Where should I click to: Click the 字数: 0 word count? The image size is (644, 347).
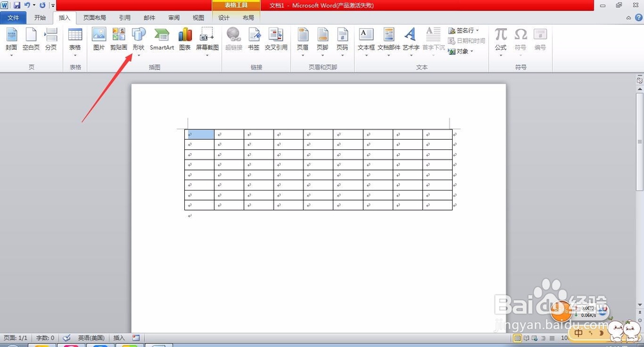[x=45, y=338]
